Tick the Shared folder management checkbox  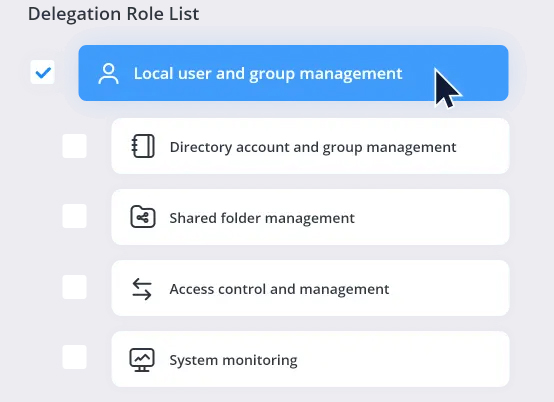click(75, 216)
